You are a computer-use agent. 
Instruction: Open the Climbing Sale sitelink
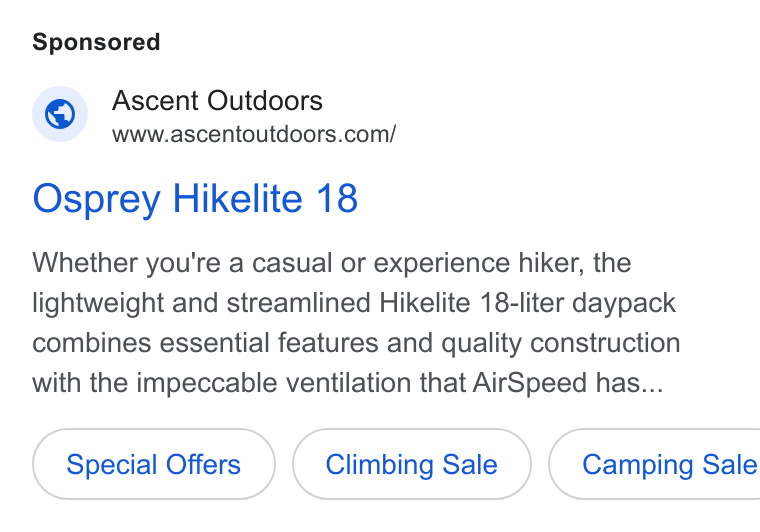coord(412,464)
